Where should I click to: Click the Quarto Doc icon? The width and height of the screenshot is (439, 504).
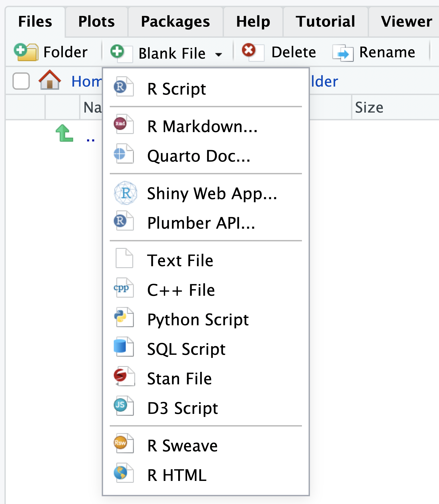(x=124, y=154)
